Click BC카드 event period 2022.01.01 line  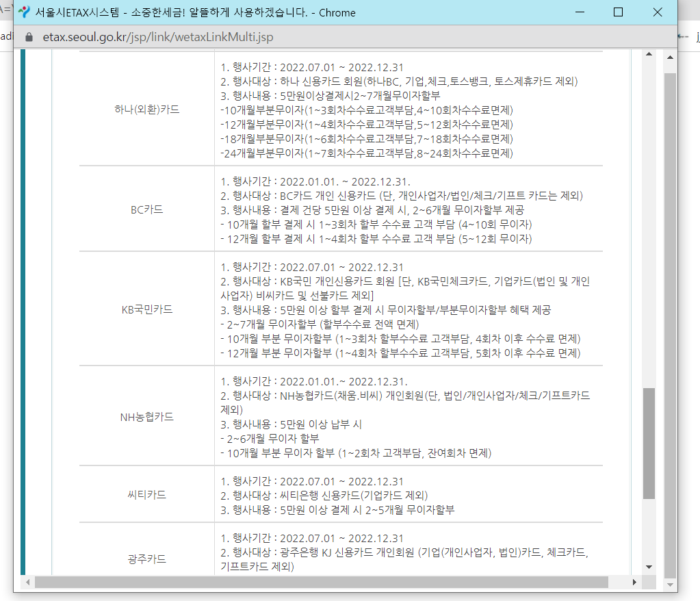point(315,181)
